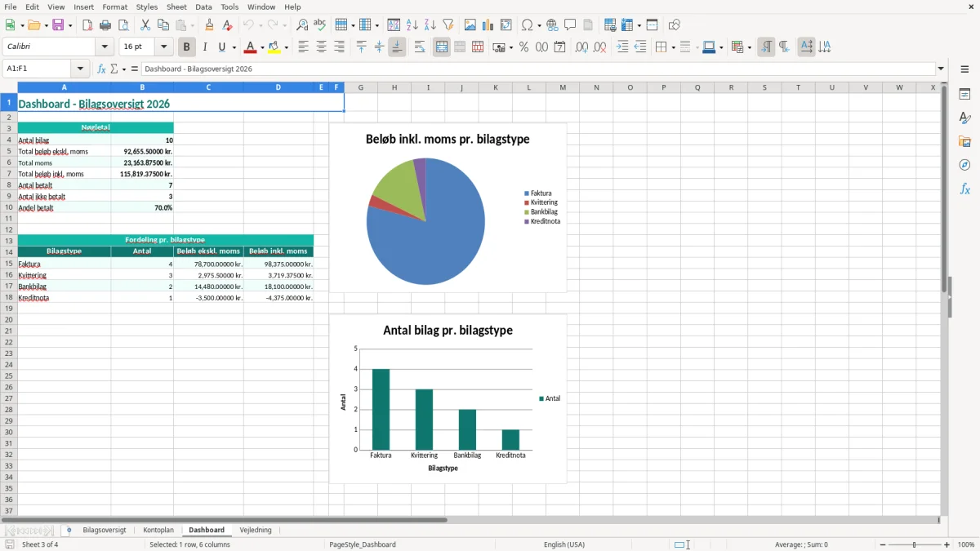Sort ascending A to Z

tap(412, 25)
